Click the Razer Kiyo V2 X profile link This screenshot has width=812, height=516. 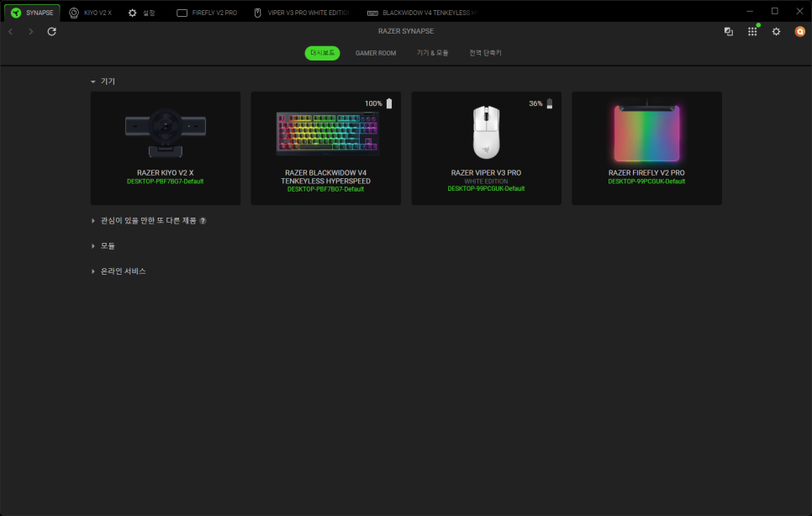[166, 182]
